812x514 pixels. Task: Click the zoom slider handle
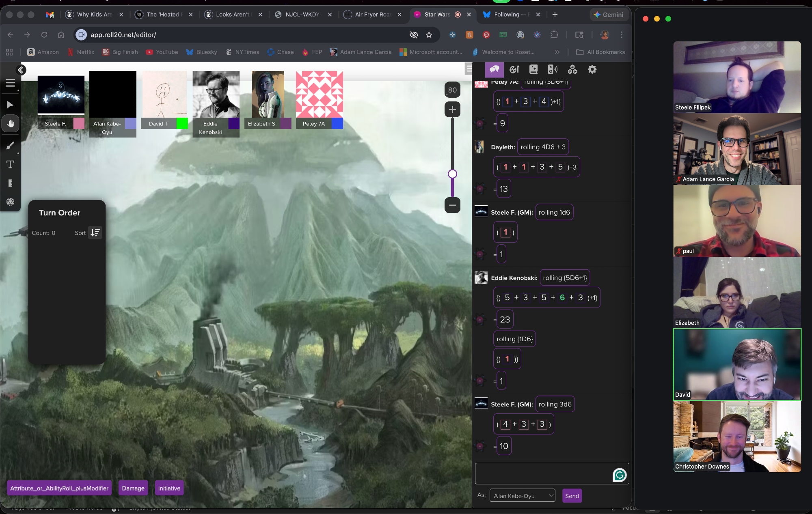(x=452, y=174)
